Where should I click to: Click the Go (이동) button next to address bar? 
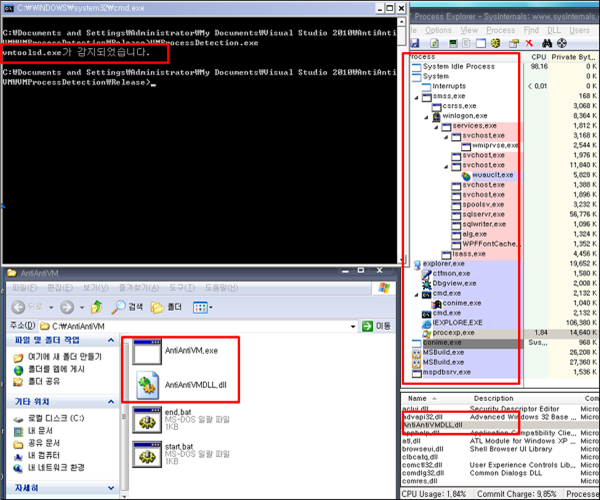377,326
